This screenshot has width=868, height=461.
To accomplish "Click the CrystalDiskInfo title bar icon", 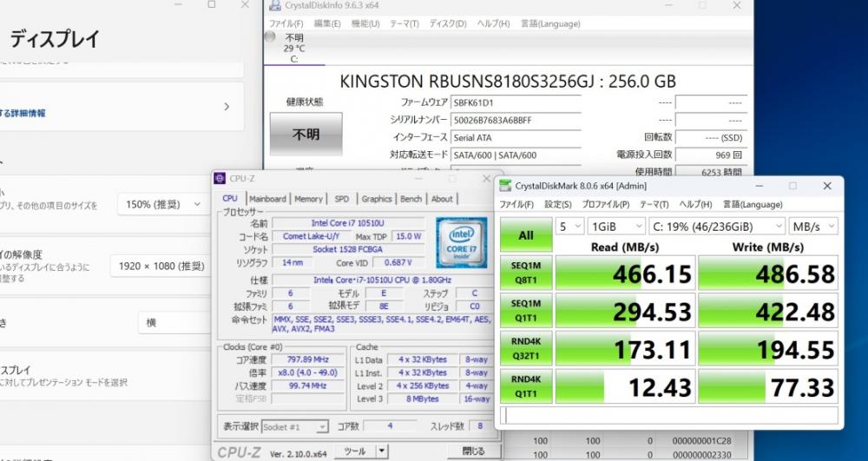I will coord(274,5).
